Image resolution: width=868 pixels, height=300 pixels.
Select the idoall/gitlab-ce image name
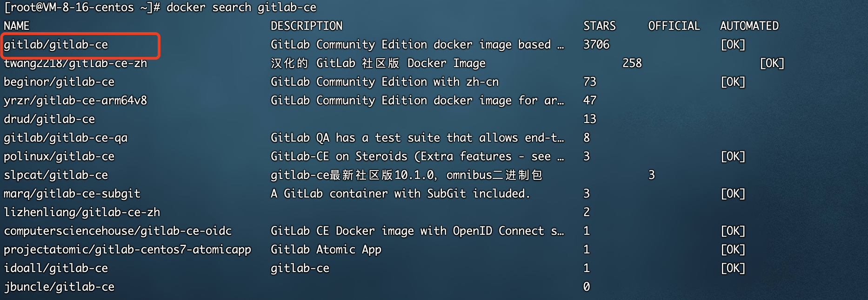[x=56, y=268]
